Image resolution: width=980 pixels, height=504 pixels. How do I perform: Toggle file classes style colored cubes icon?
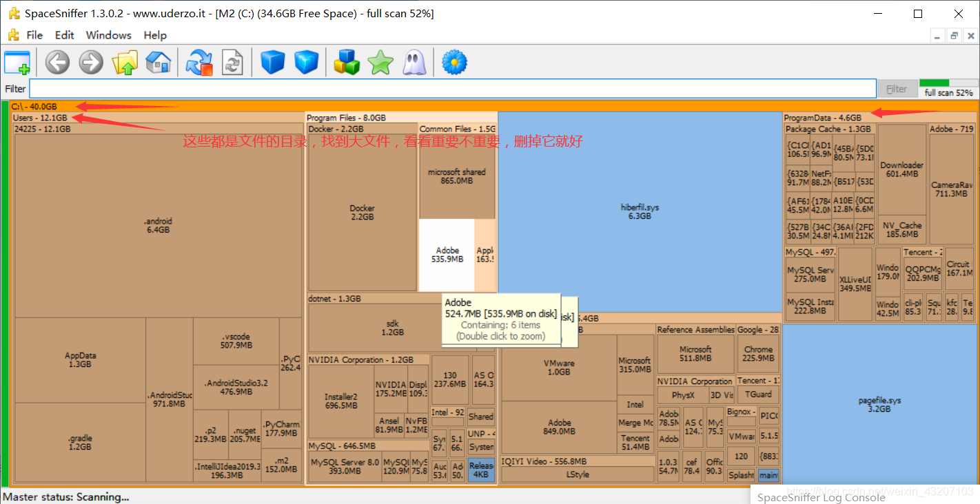tap(347, 63)
